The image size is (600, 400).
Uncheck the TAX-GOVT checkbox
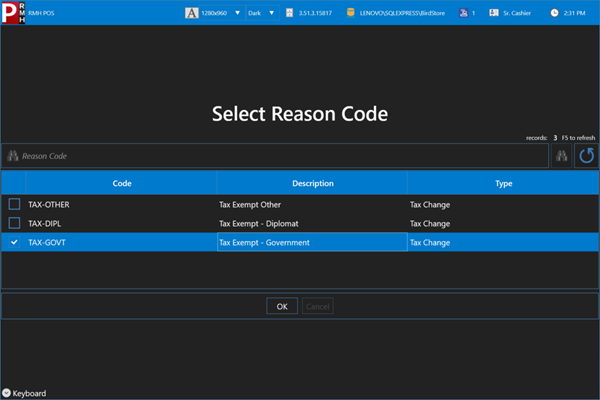15,242
